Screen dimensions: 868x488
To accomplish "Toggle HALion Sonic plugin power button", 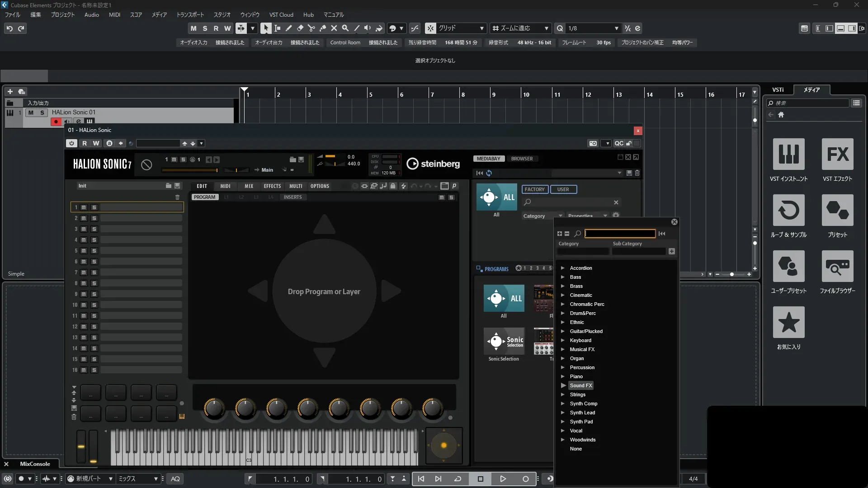I will tap(71, 143).
